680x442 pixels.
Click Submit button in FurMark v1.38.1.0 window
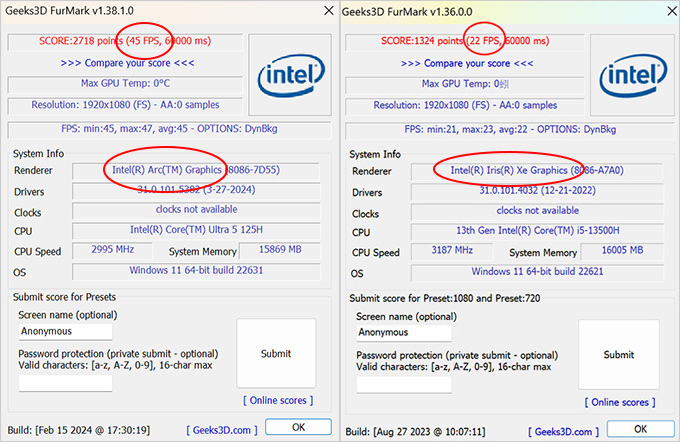coord(276,354)
